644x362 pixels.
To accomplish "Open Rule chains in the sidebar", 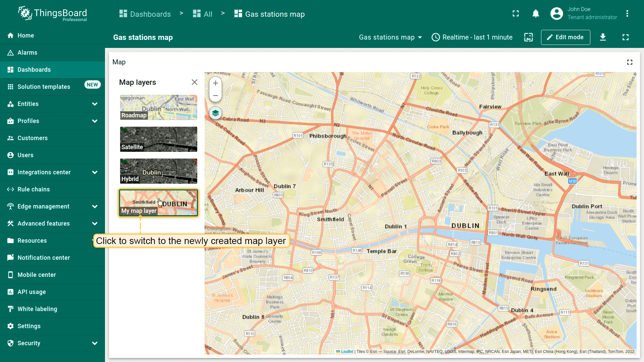I will [x=34, y=189].
